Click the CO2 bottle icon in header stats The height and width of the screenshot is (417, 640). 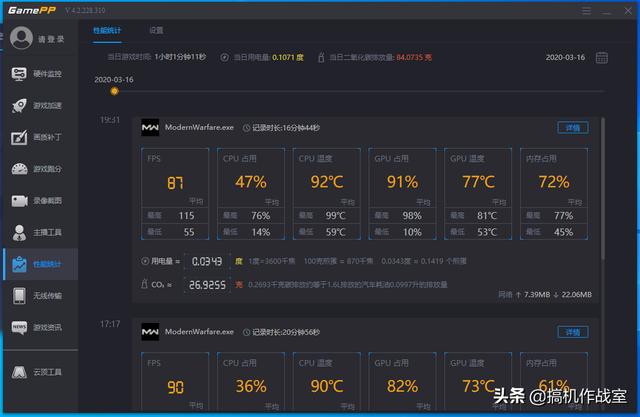tap(321, 57)
